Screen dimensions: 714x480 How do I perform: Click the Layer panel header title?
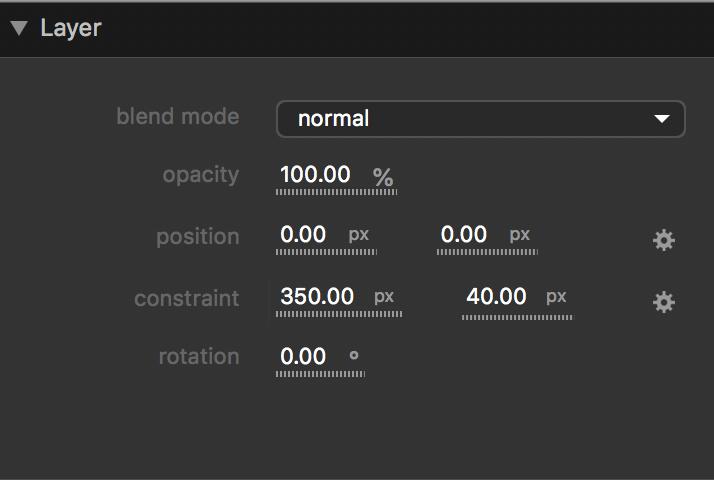coord(70,28)
